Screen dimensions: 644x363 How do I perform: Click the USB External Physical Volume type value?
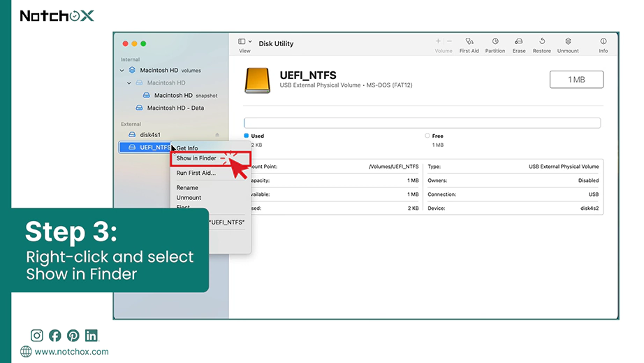(x=564, y=167)
